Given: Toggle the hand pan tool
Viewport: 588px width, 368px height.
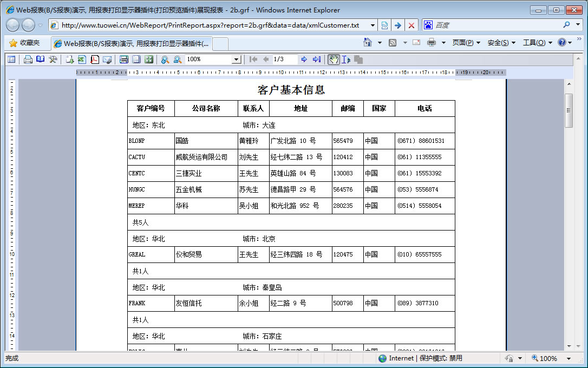Looking at the screenshot, I should pyautogui.click(x=334, y=60).
